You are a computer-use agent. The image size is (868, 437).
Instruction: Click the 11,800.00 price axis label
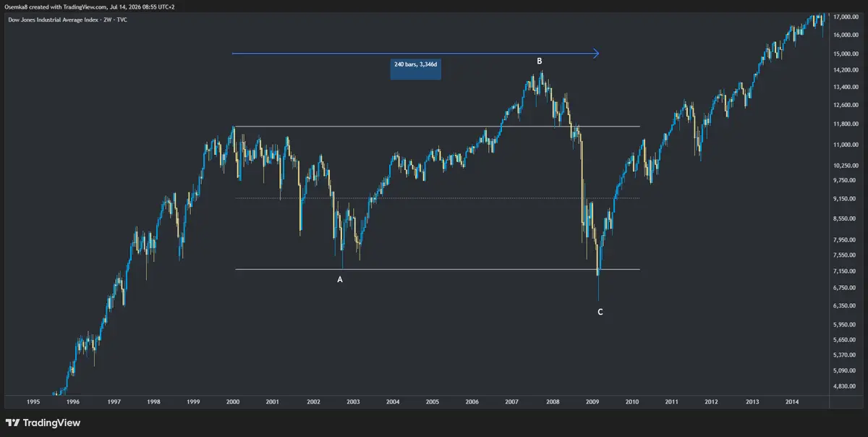click(845, 124)
